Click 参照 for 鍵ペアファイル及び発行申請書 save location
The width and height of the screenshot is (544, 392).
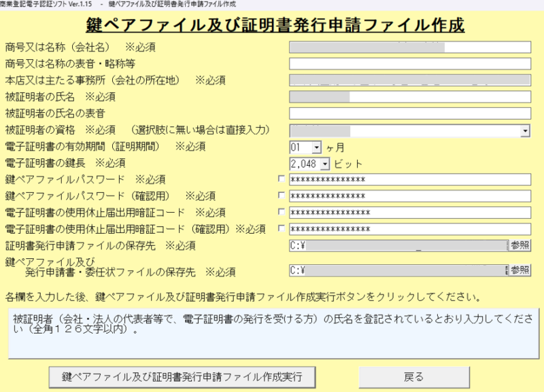520,270
